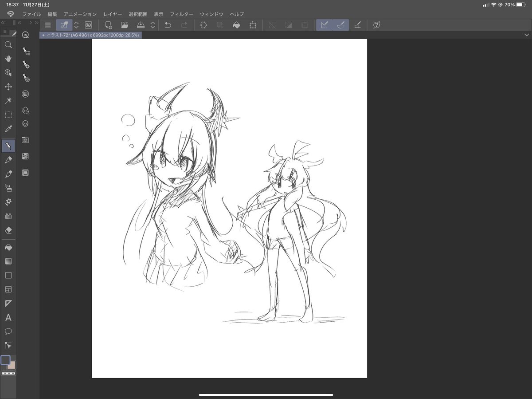
Task: Save the illustration with Save icon
Action: [141, 25]
